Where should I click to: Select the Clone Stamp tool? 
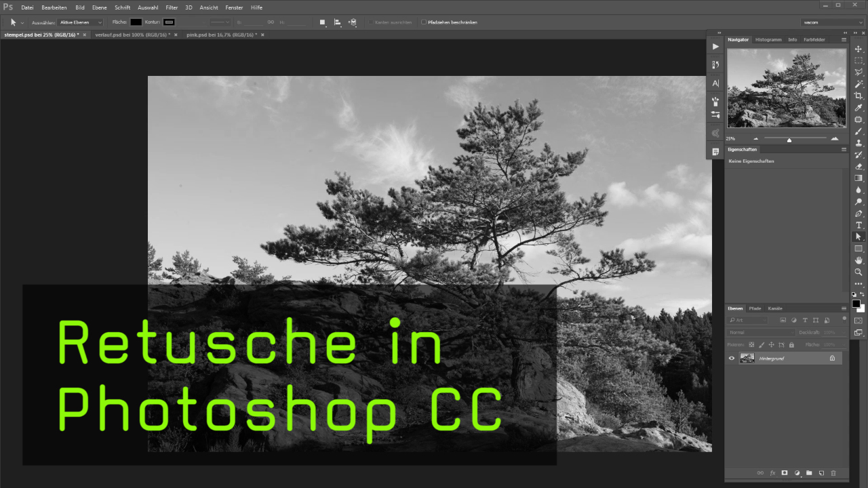[859, 142]
